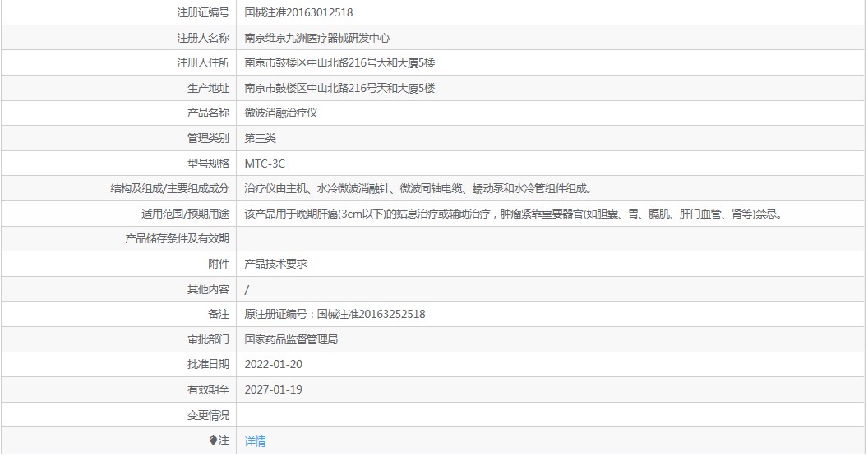Click the 适用范围/预期用途 label

point(185,214)
